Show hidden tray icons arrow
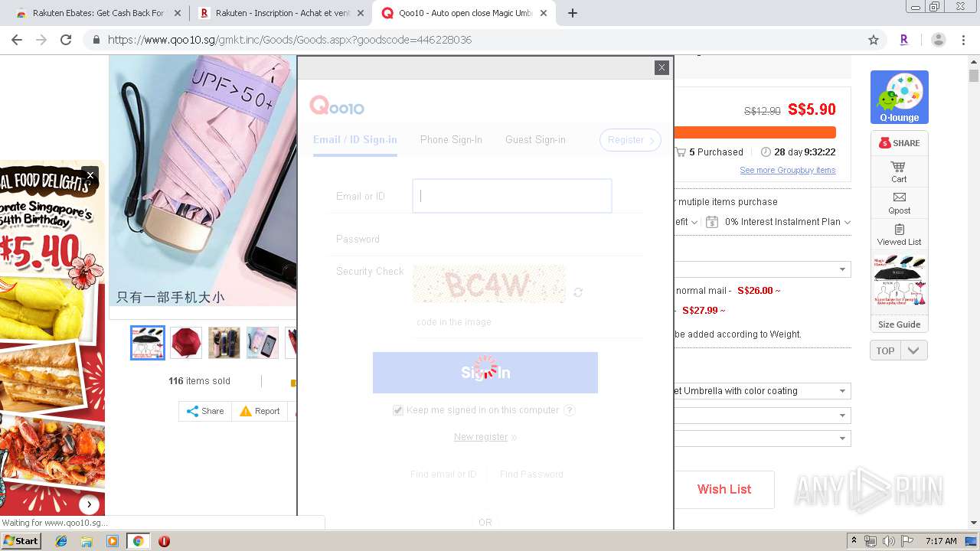Image resolution: width=980 pixels, height=551 pixels. pyautogui.click(x=854, y=541)
